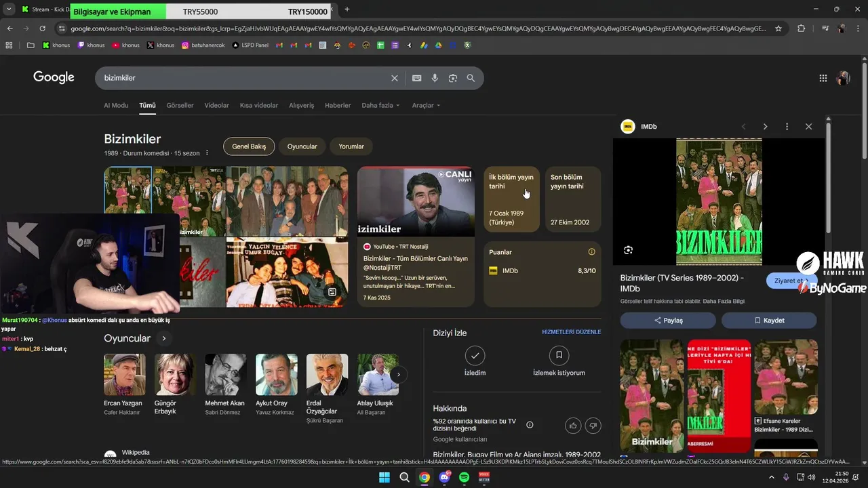This screenshot has width=868, height=488.
Task: Open the Google apps grid
Action: (x=823, y=78)
